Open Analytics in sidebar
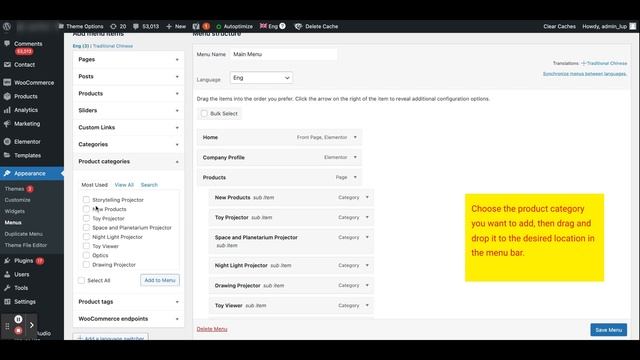Viewport: 640px width, 360px height. tap(26, 110)
